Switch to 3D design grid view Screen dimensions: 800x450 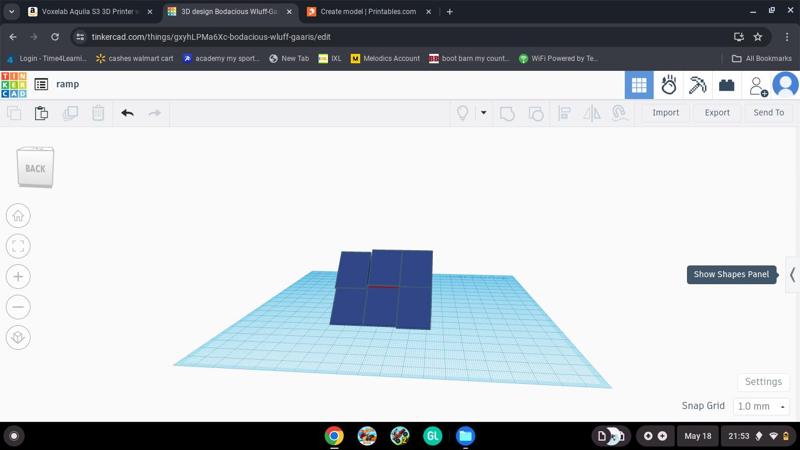[x=639, y=85]
